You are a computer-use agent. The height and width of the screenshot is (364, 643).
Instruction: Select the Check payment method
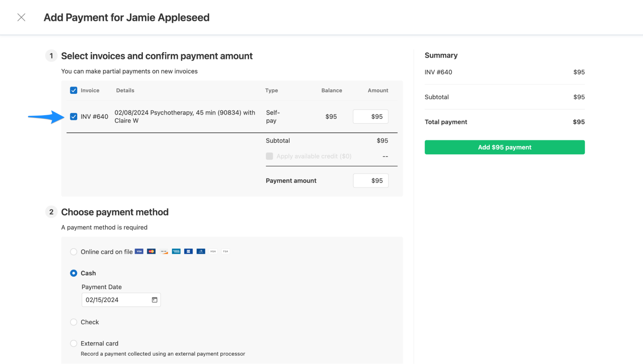point(74,322)
